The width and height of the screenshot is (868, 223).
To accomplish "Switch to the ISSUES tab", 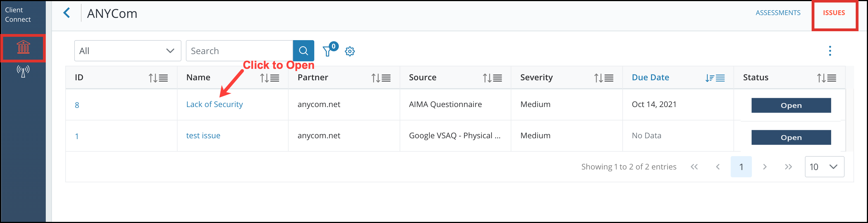I will pos(834,13).
